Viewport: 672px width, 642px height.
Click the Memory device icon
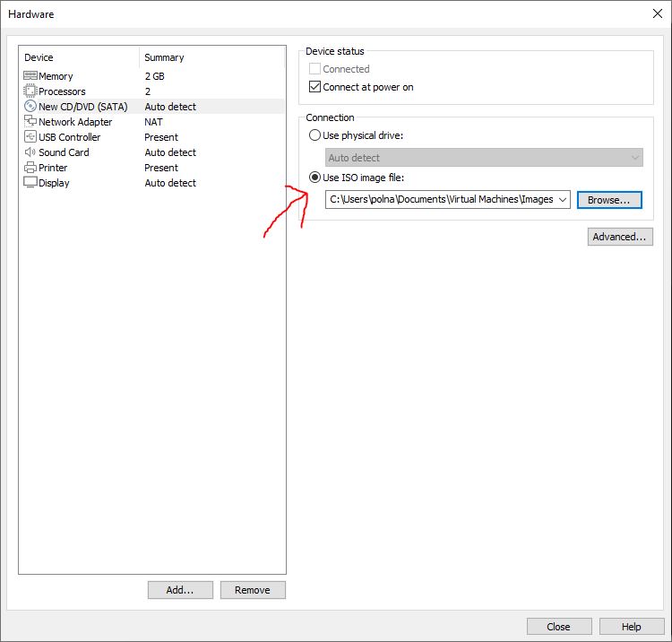click(x=30, y=76)
